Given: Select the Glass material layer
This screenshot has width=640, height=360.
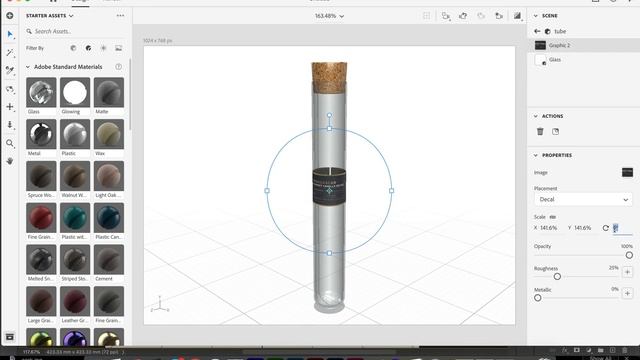Looking at the screenshot, I should point(584,60).
